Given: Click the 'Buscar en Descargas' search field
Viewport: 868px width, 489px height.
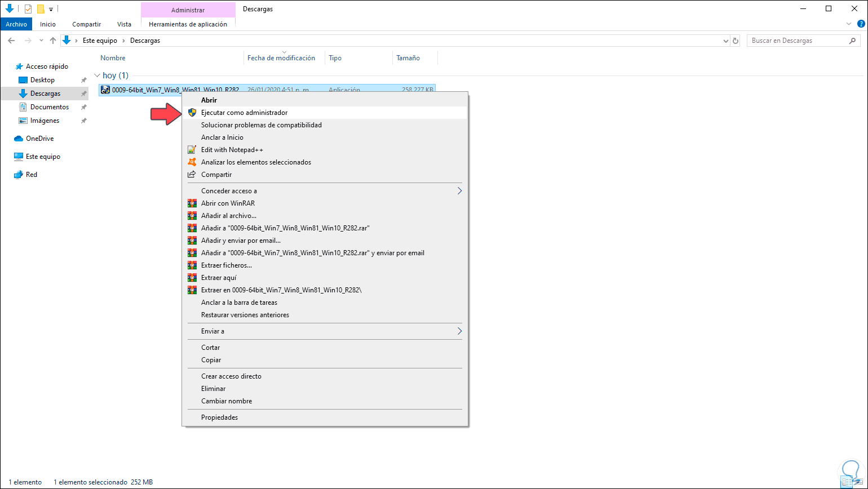Looking at the screenshot, I should pyautogui.click(x=798, y=41).
